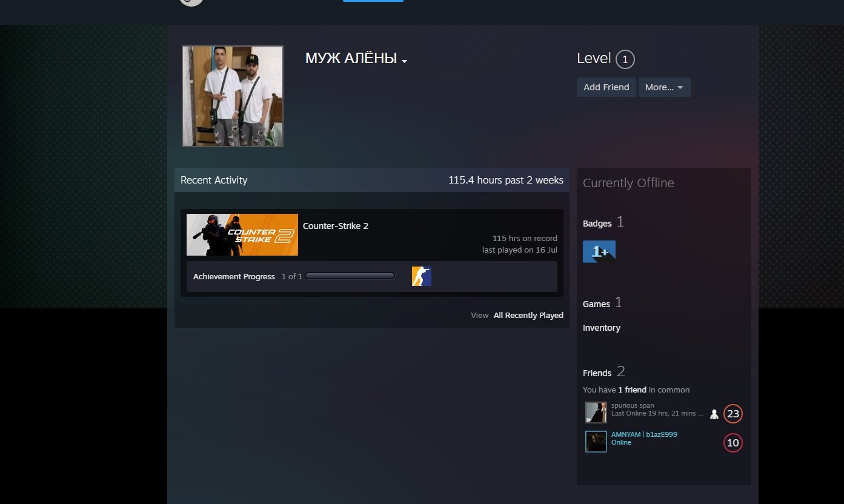Open AMNYAM | b1azE999 avatar
Screen dimensions: 844x504
coord(596,442)
